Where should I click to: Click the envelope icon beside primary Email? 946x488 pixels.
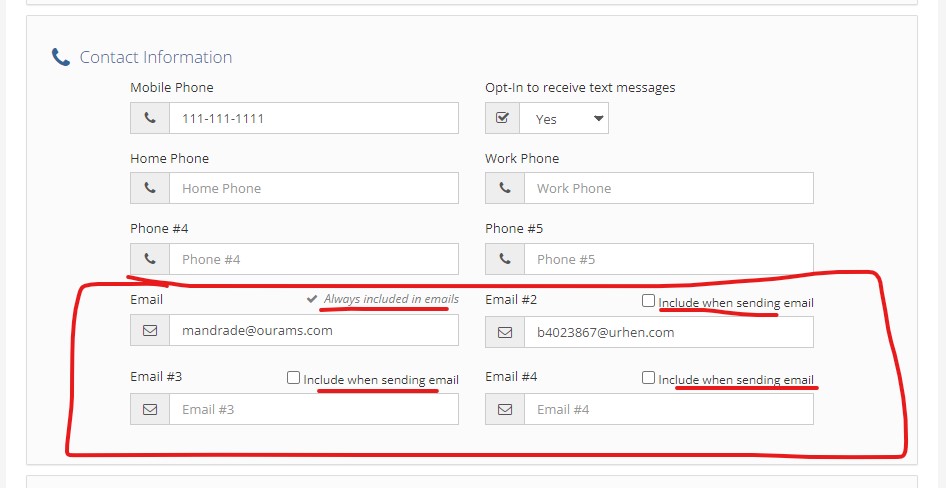(150, 330)
